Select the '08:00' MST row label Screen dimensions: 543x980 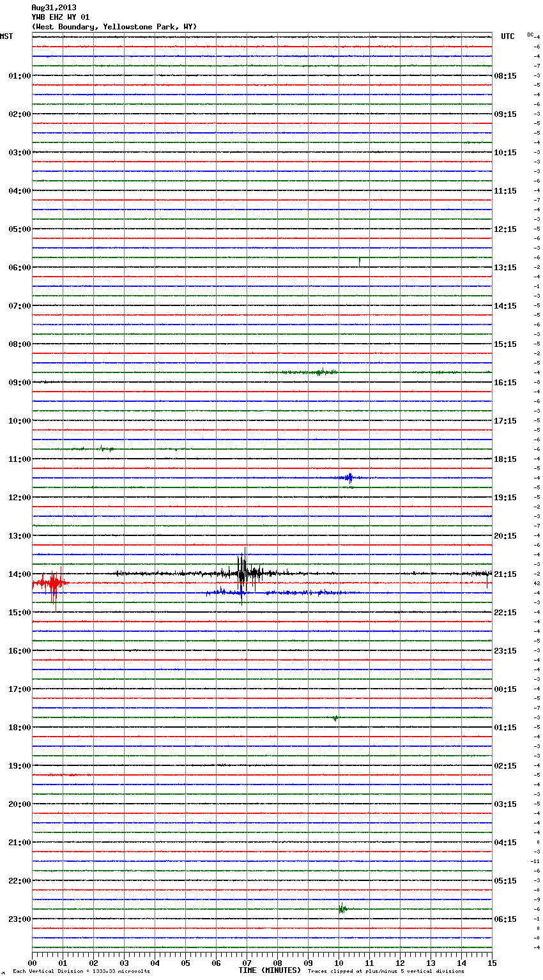(20, 344)
